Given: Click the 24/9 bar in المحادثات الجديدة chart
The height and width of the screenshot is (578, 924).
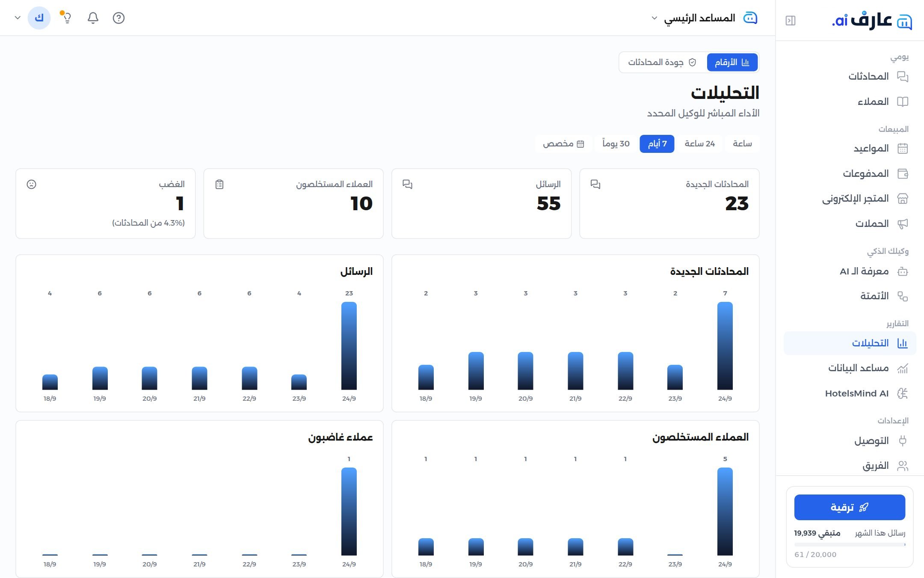Looking at the screenshot, I should 725,346.
